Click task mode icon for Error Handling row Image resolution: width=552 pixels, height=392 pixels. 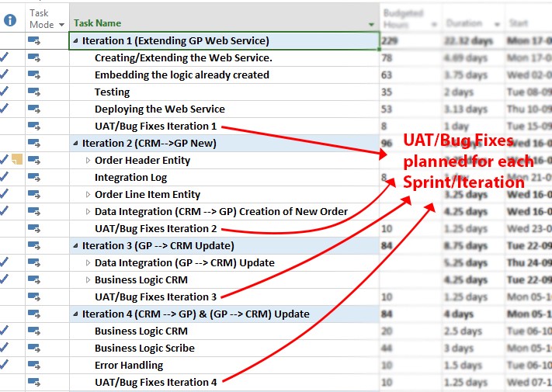pyautogui.click(x=35, y=366)
